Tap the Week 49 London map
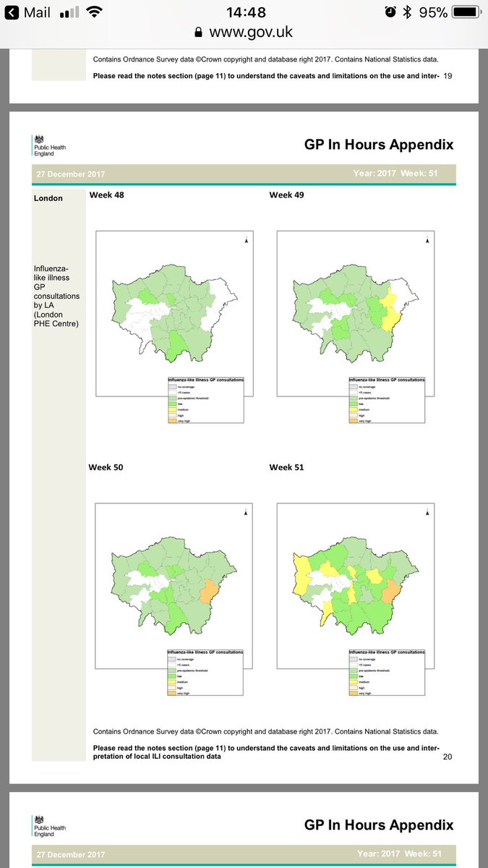This screenshot has width=488, height=868. click(x=356, y=313)
